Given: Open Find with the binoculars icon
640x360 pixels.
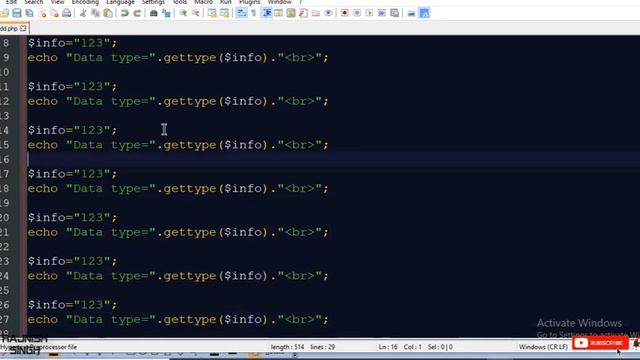Looking at the screenshot, I should pos(153,13).
